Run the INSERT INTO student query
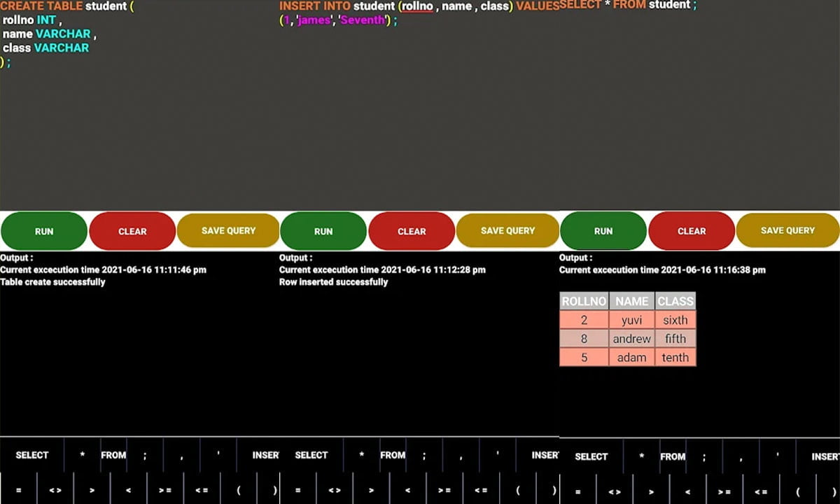Image resolution: width=840 pixels, height=504 pixels. 323,231
